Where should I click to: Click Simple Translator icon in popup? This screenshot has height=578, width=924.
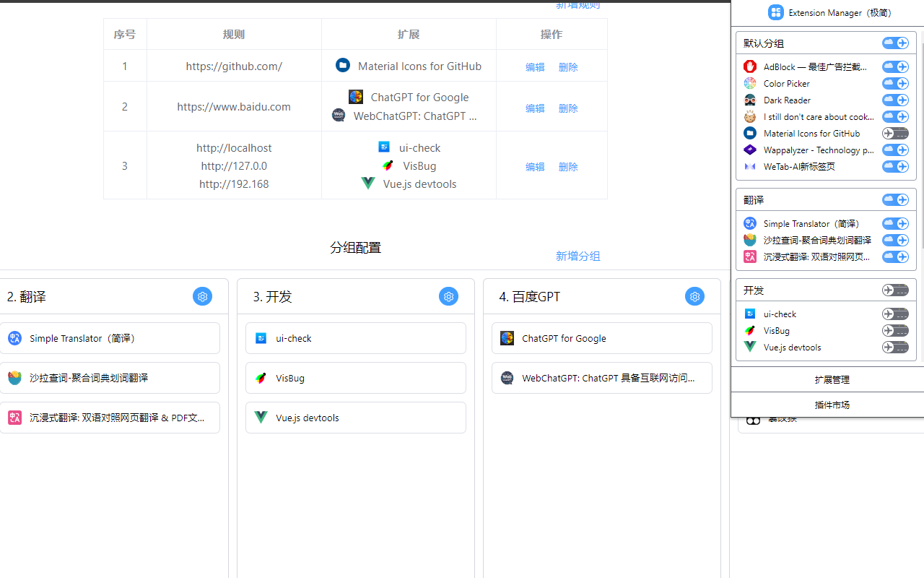(750, 223)
